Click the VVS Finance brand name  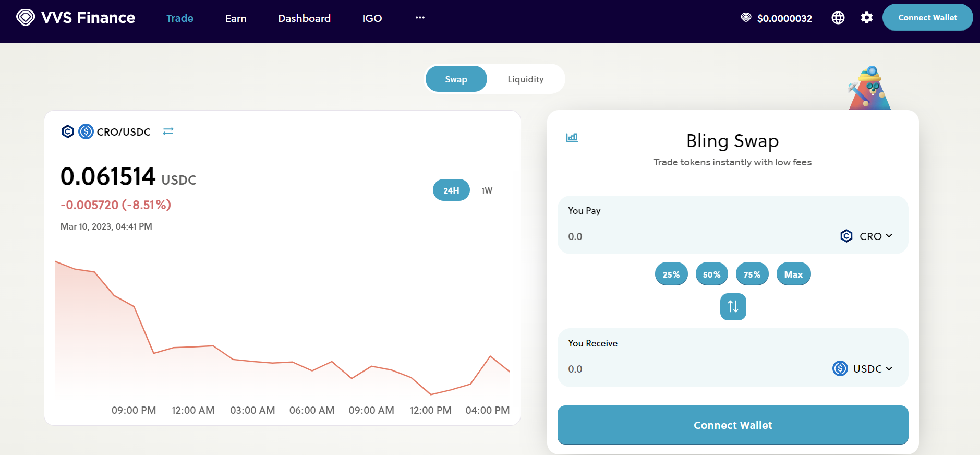pos(88,18)
